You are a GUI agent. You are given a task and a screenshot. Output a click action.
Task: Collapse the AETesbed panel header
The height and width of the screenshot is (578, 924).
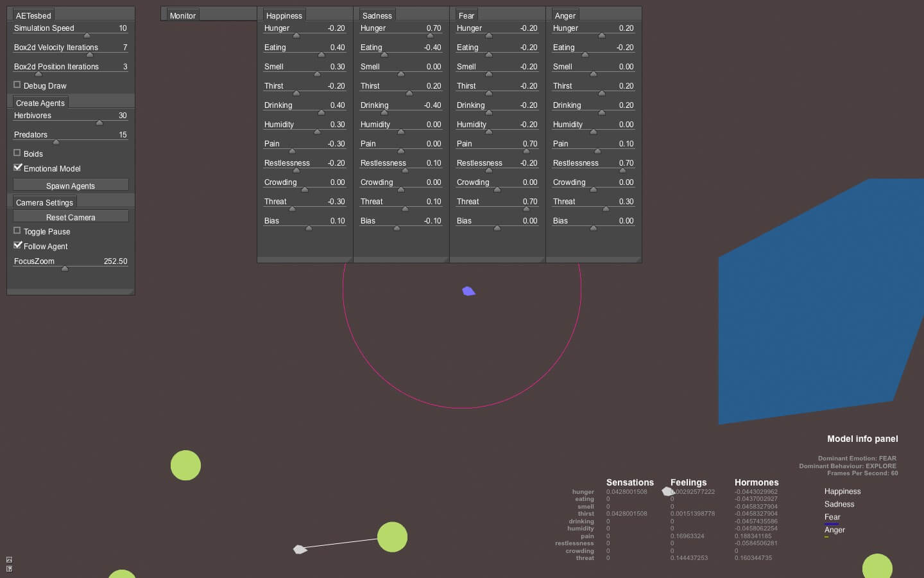click(33, 15)
